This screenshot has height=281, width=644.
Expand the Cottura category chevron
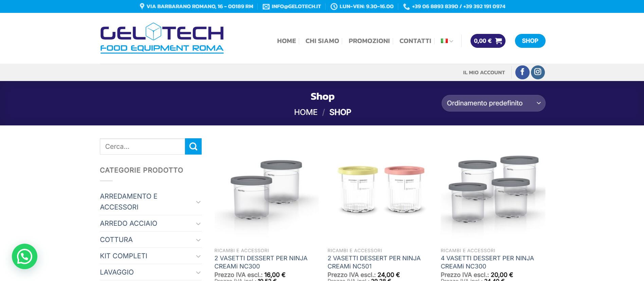click(x=199, y=240)
